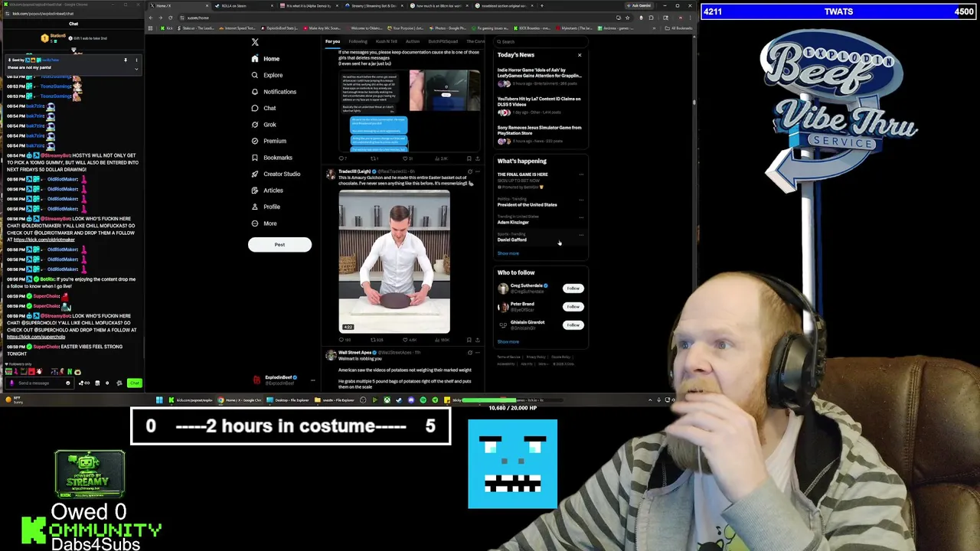Show hidden system tray icons

coord(650,399)
